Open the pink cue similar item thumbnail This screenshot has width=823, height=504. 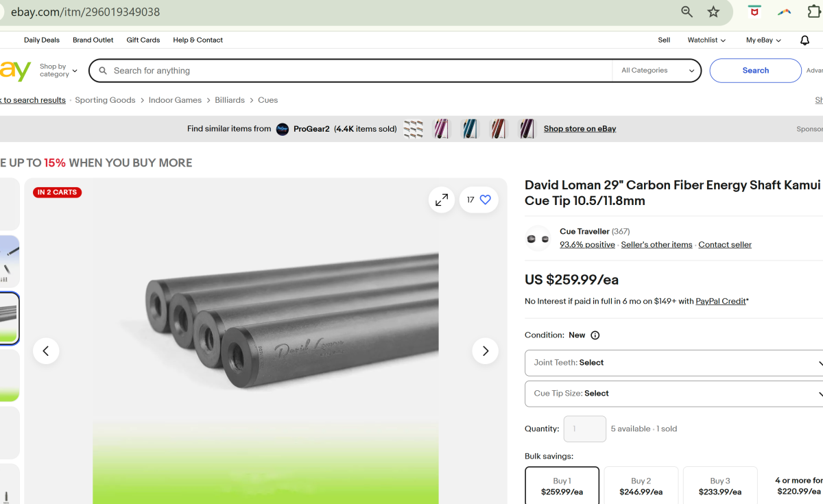tap(442, 129)
